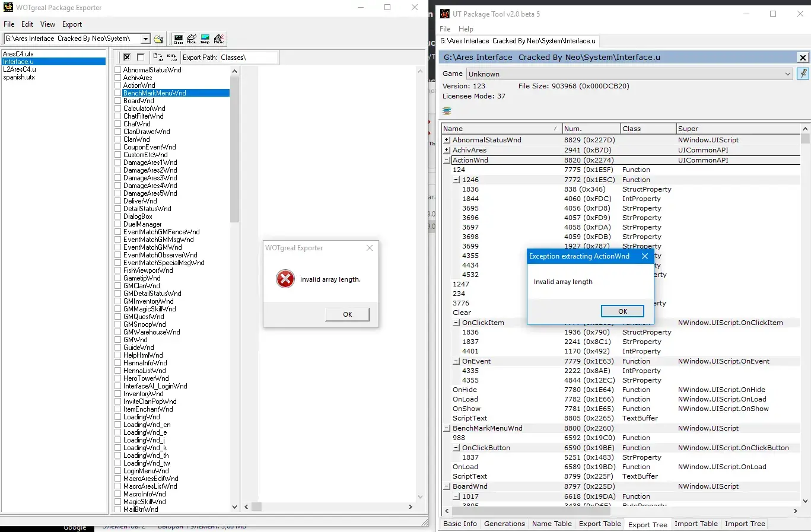Screen dimensions: 811x532
Task: Check the LoginMenuWnd checkbox
Action: click(x=118, y=471)
